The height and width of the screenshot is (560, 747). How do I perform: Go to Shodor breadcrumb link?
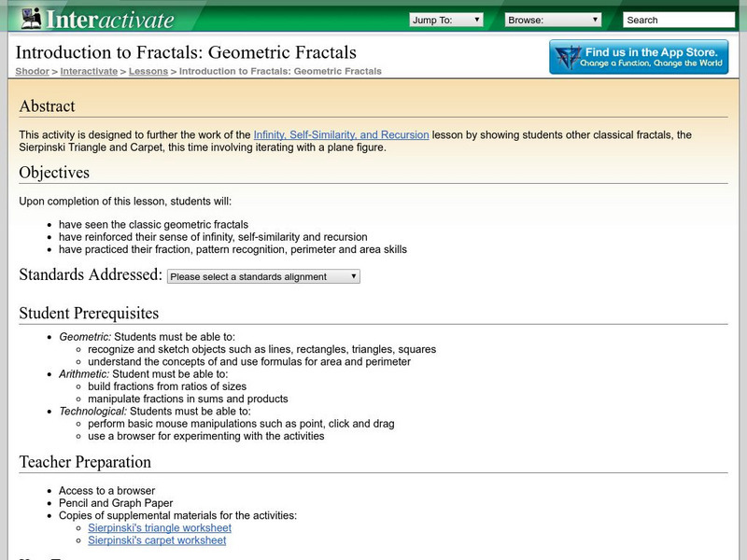pyautogui.click(x=34, y=71)
